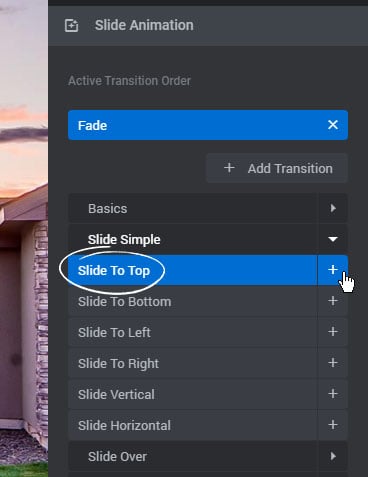Add Slide To Left with plus icon
This screenshot has width=368, height=477.
tap(333, 332)
